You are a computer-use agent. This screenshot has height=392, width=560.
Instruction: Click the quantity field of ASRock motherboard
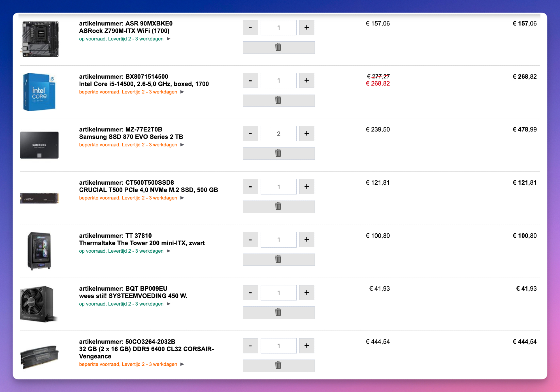(278, 27)
